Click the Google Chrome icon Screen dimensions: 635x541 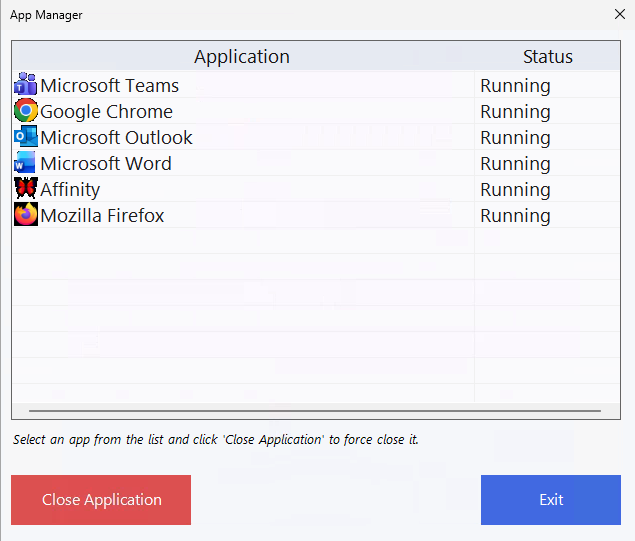(25, 111)
